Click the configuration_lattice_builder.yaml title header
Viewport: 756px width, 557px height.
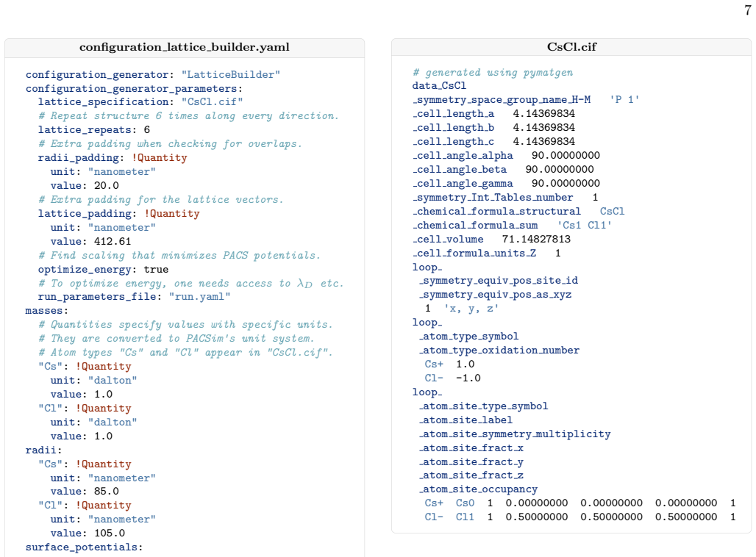[184, 47]
